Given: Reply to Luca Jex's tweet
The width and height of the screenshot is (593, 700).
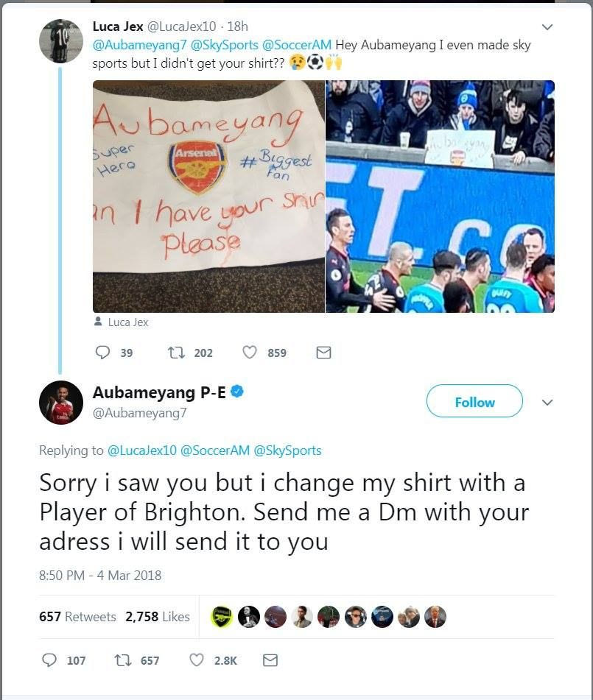Looking at the screenshot, I should point(103,353).
